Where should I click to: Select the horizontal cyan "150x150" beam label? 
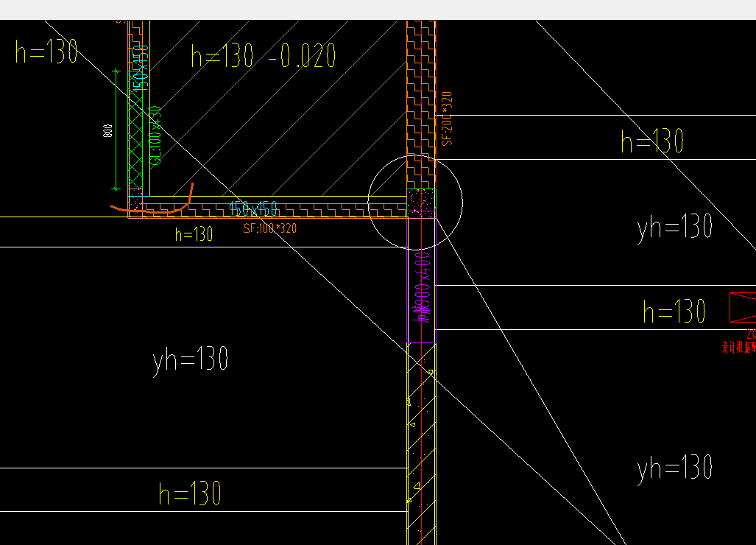point(254,209)
